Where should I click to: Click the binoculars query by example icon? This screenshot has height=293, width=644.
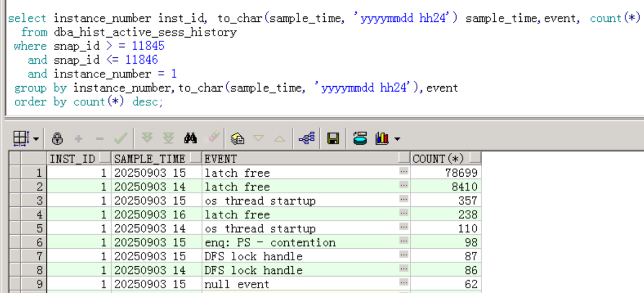[190, 138]
